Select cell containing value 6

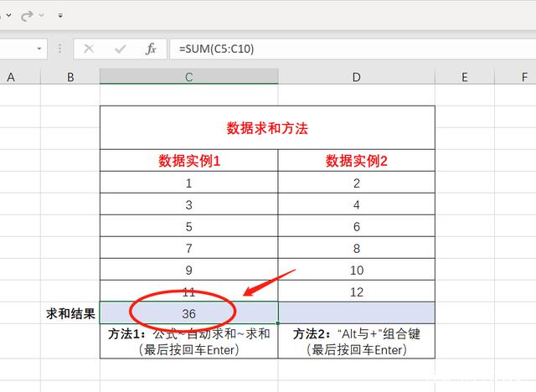(357, 226)
